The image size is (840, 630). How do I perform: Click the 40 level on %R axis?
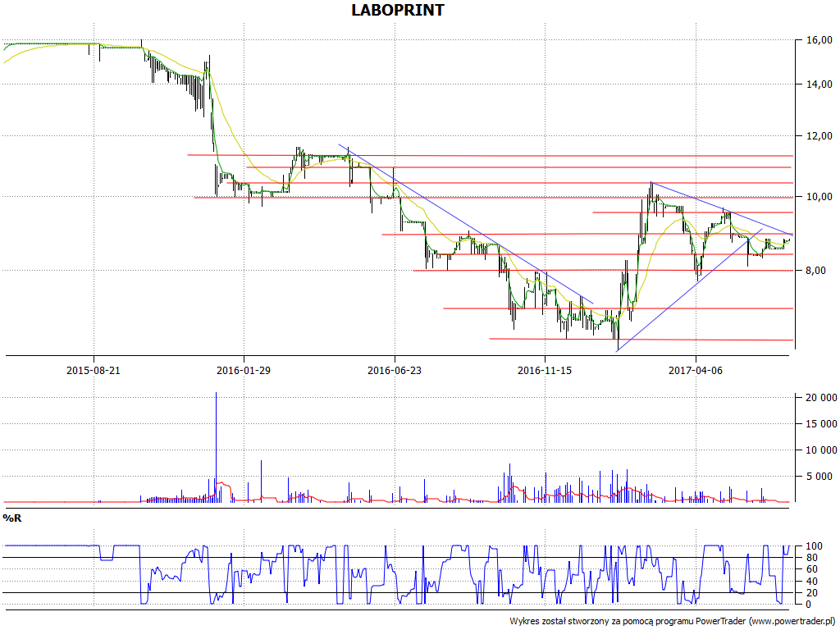(813, 582)
